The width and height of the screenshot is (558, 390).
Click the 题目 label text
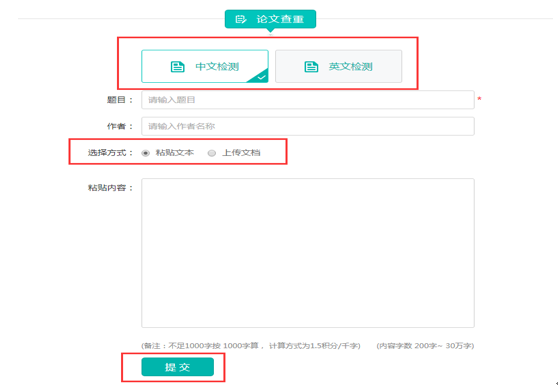pyautogui.click(x=120, y=100)
